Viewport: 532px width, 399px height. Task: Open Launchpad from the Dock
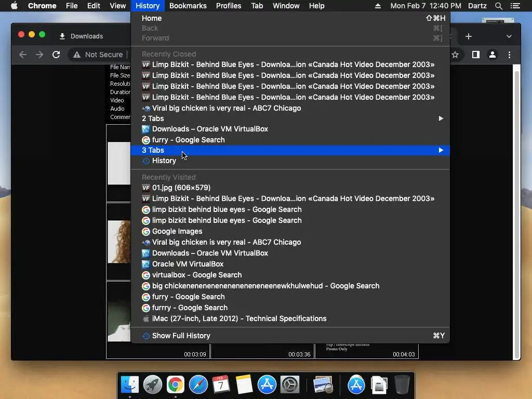(153, 384)
